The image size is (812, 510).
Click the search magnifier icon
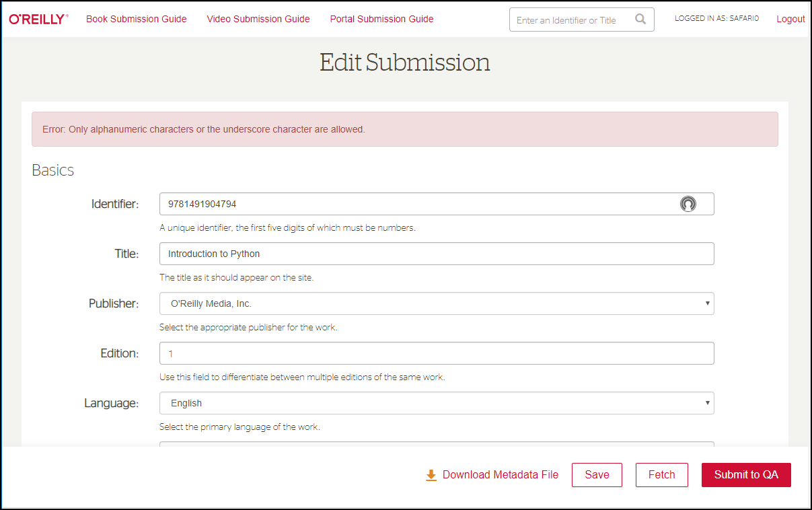point(640,20)
